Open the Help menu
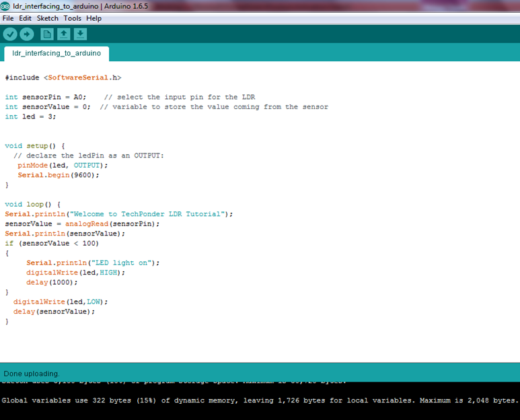Screen dimensions: 520x420 pos(94,18)
